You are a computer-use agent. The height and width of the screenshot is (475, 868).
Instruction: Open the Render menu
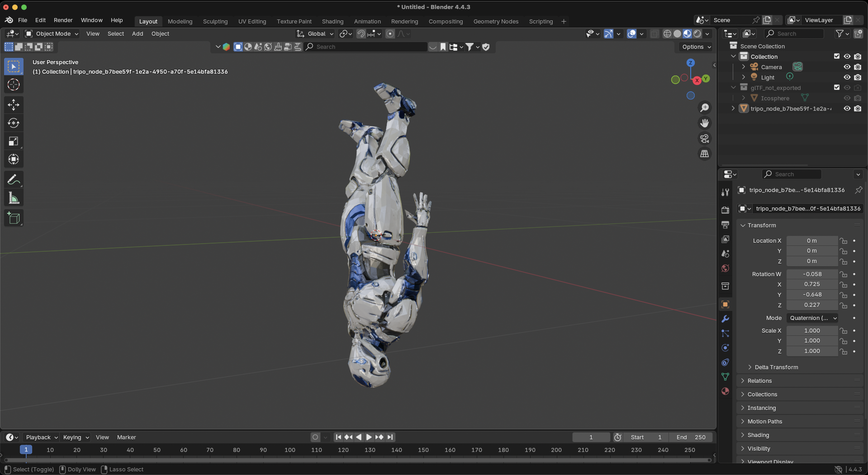(x=63, y=20)
